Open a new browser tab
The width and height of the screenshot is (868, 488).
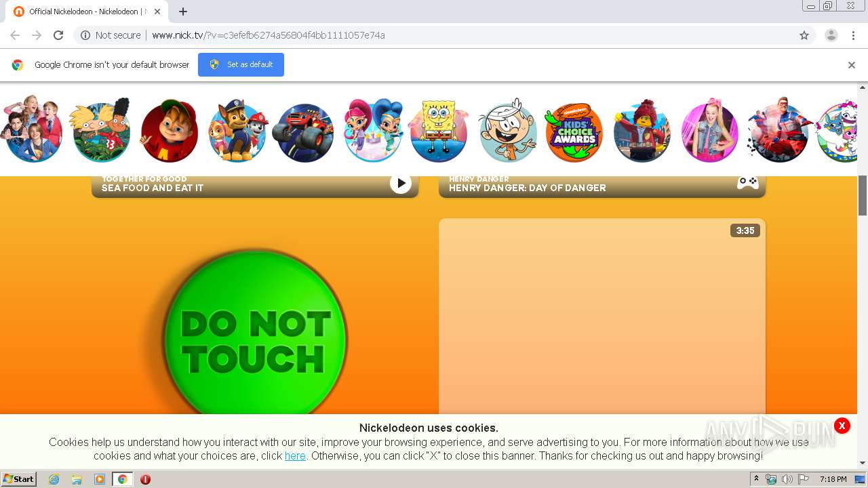(183, 12)
